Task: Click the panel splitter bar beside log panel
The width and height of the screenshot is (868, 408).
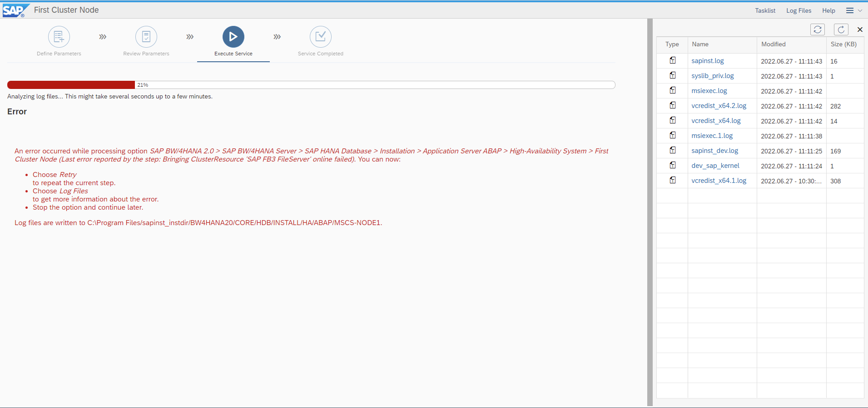Action: 650,212
